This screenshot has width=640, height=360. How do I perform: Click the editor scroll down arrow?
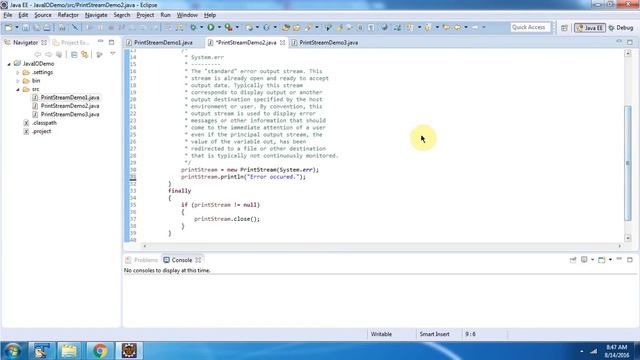pyautogui.click(x=628, y=238)
